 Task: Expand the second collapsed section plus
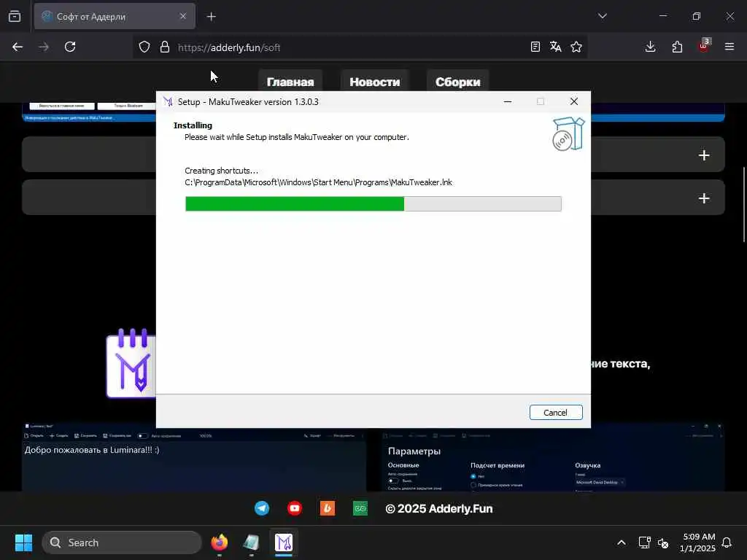[x=704, y=198]
